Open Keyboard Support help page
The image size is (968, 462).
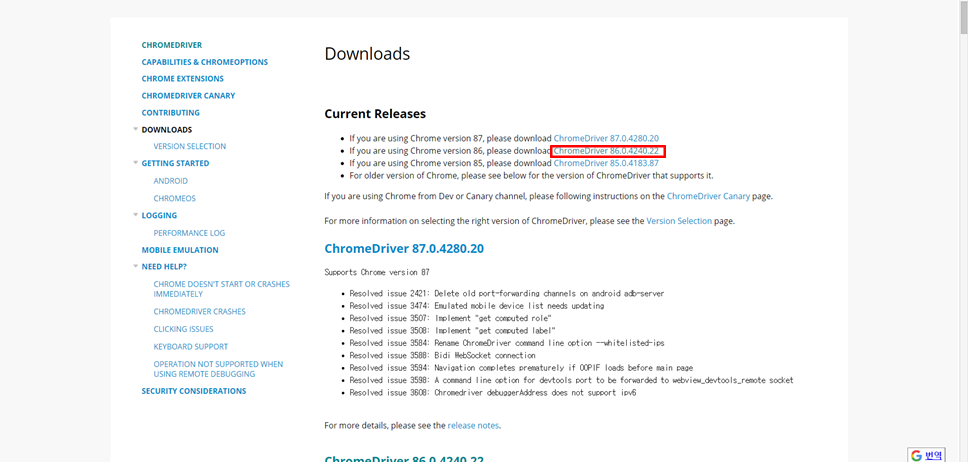[191, 346]
